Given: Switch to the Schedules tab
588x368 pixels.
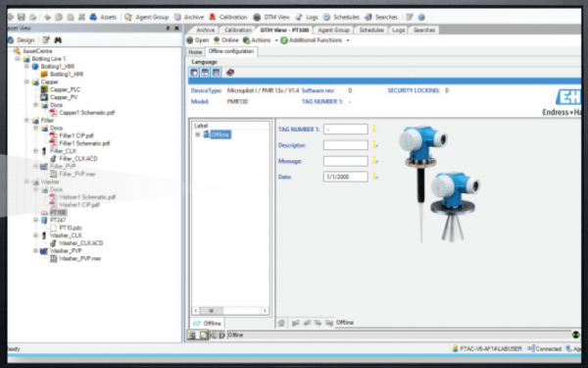Looking at the screenshot, I should click(371, 30).
